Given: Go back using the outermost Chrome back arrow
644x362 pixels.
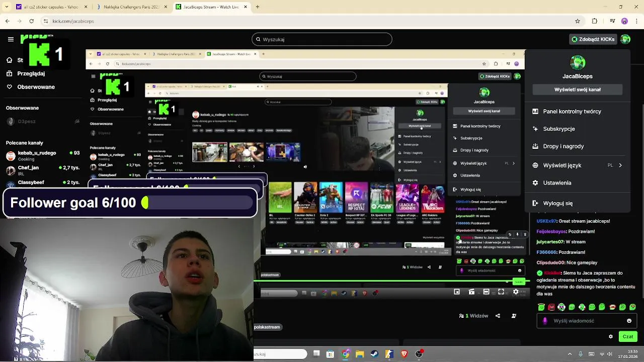Looking at the screenshot, I should [7, 21].
